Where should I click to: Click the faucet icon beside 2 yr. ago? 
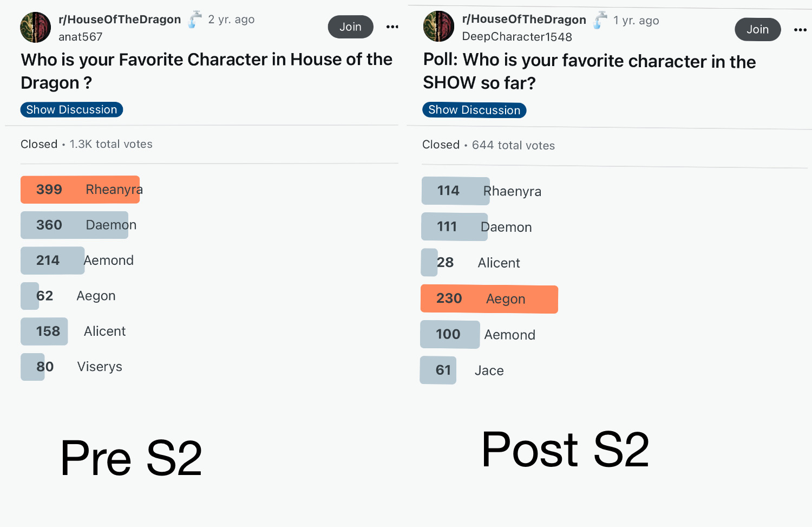195,19
